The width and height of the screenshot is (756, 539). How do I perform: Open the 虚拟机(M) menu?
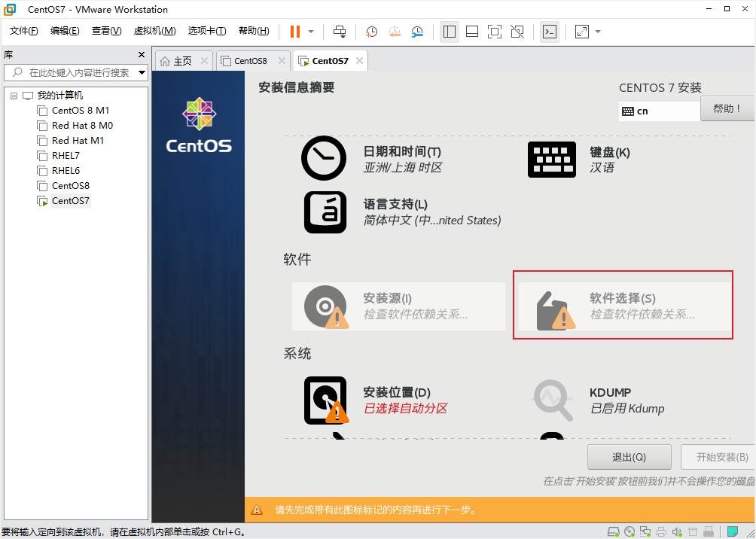click(x=155, y=32)
